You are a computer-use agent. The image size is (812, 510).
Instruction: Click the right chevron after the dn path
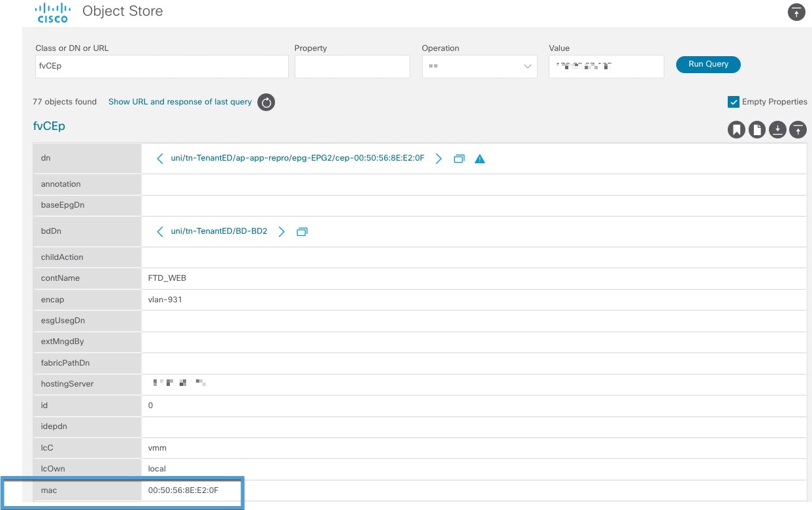439,158
